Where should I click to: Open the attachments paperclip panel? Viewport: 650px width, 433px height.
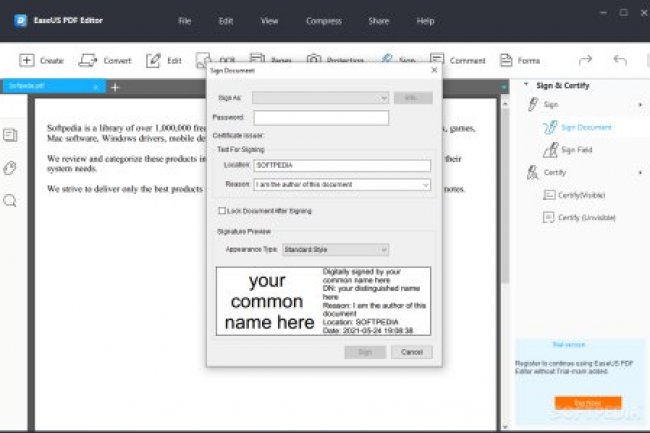coord(10,168)
